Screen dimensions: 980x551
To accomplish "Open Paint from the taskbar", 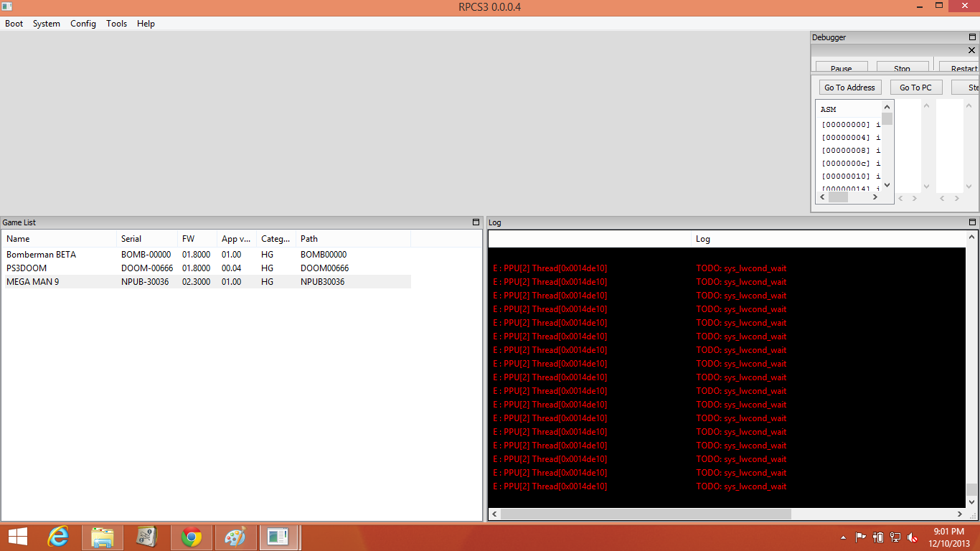I will 235,537.
